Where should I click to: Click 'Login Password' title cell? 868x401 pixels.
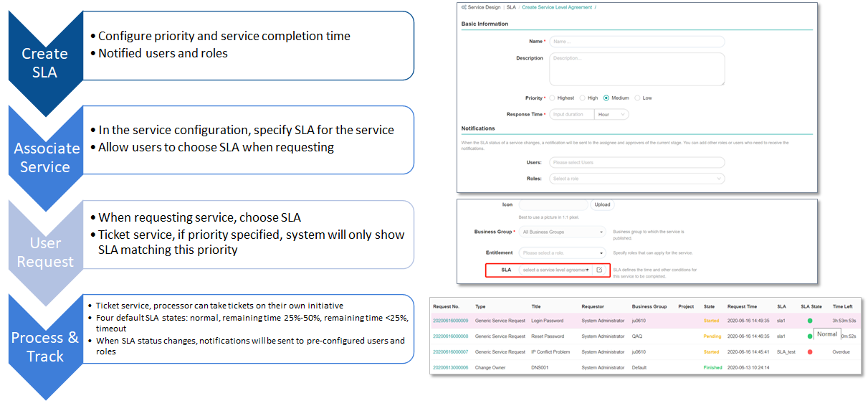pos(547,321)
